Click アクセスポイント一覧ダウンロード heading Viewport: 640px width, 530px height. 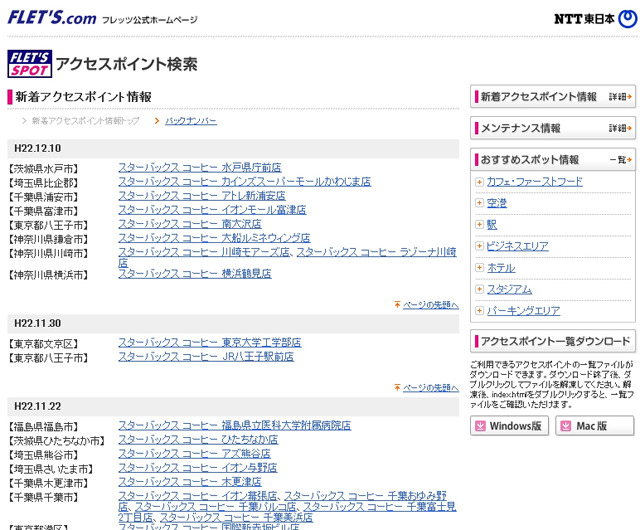coord(555,341)
